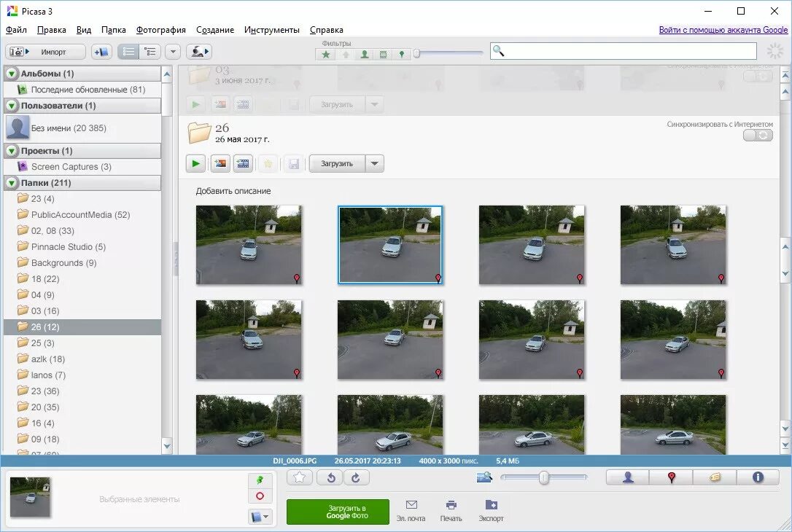Select Последние обновленные album

[x=82, y=90]
